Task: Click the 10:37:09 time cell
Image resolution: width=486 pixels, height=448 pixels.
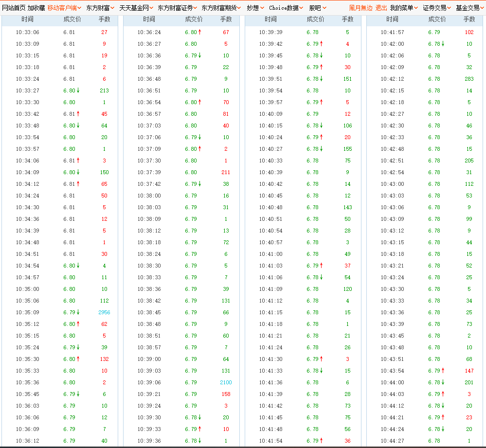Action: click(x=149, y=149)
